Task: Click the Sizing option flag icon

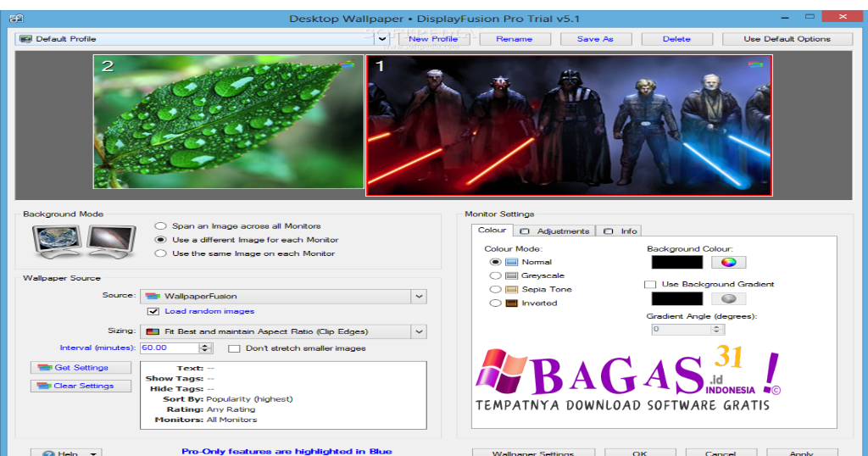Action: click(153, 332)
